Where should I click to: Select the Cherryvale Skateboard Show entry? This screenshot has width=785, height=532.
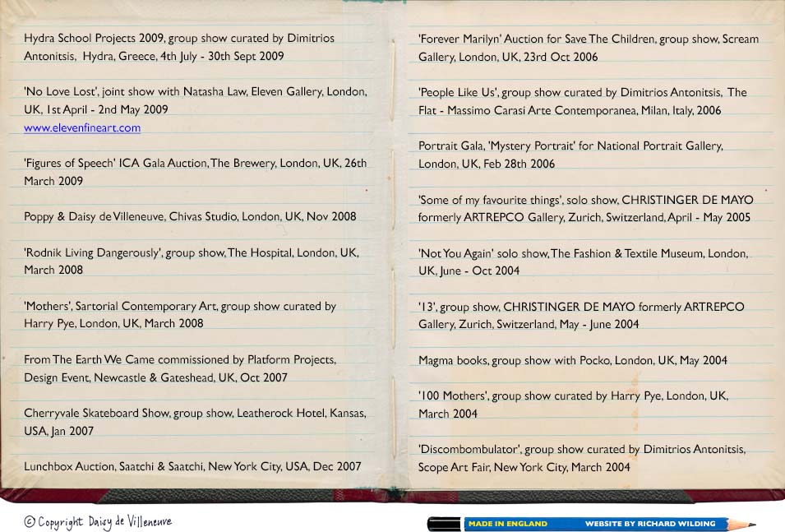(195, 422)
